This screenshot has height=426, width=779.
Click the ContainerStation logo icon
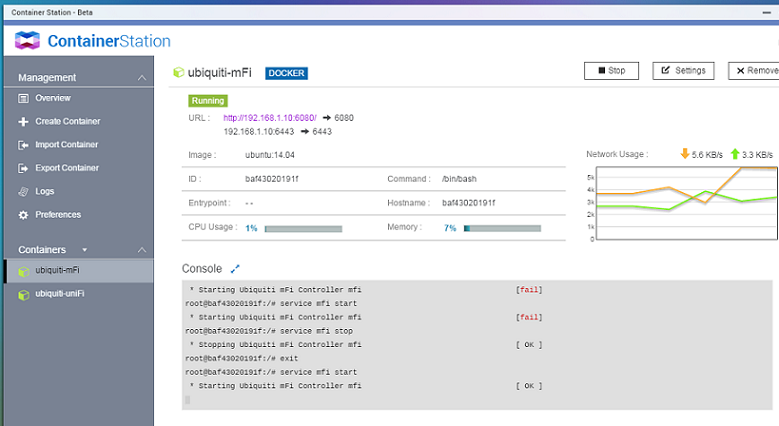click(26, 41)
